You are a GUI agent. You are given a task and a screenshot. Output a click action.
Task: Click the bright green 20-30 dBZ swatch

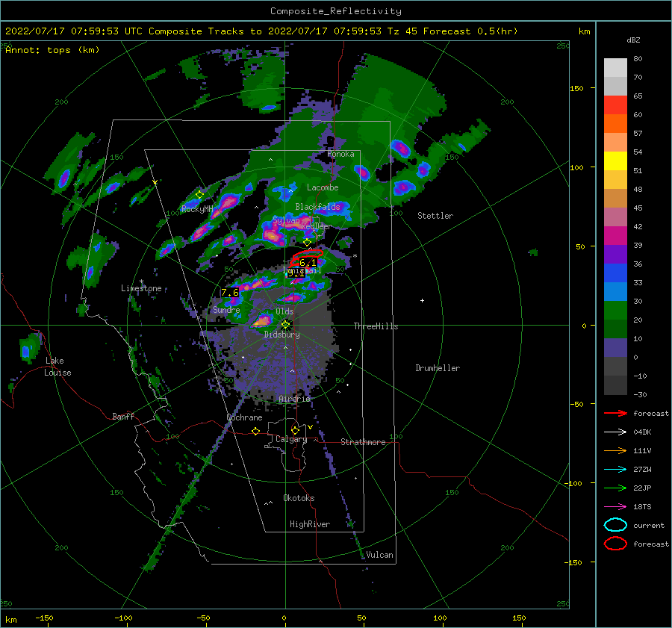point(615,311)
